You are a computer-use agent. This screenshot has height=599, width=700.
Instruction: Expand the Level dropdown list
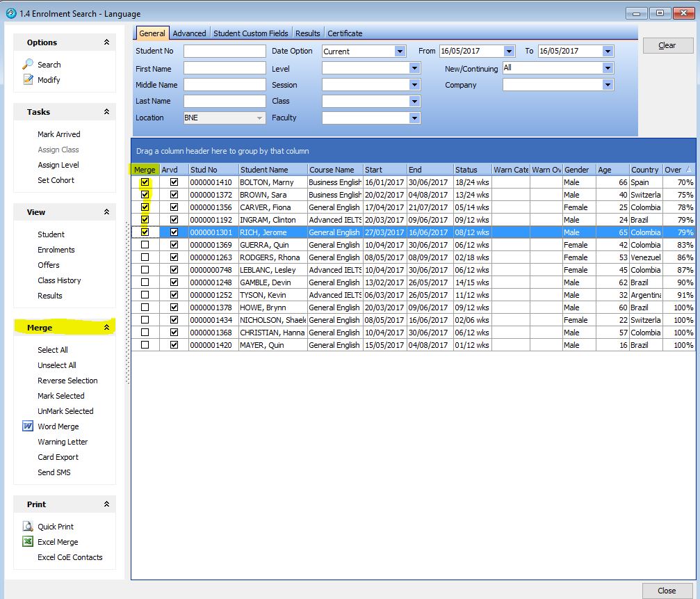(x=414, y=69)
